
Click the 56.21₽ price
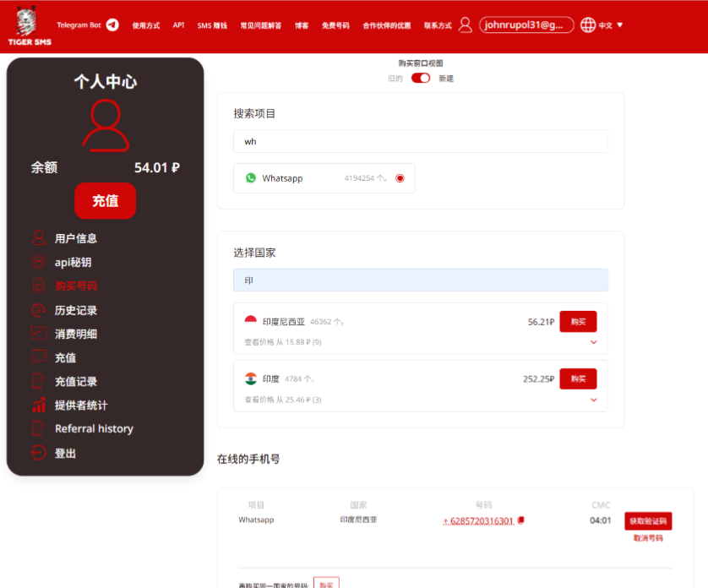tap(541, 322)
